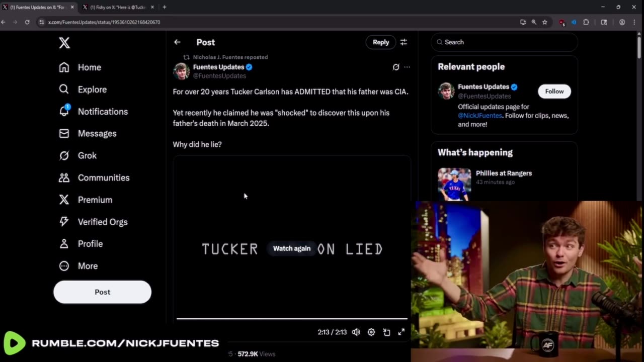
Task: Click the Premium X icon
Action: (64, 200)
